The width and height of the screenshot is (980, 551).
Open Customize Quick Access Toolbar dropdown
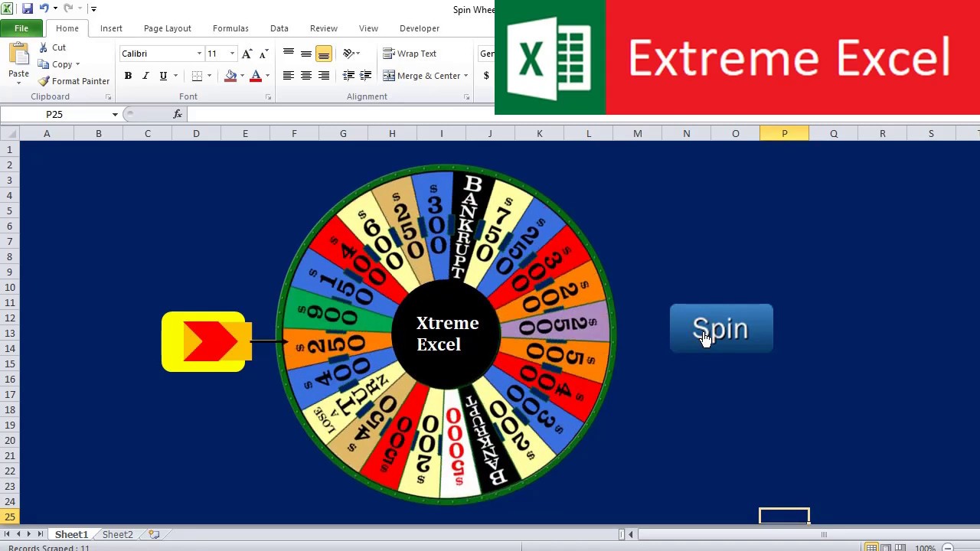tap(93, 9)
